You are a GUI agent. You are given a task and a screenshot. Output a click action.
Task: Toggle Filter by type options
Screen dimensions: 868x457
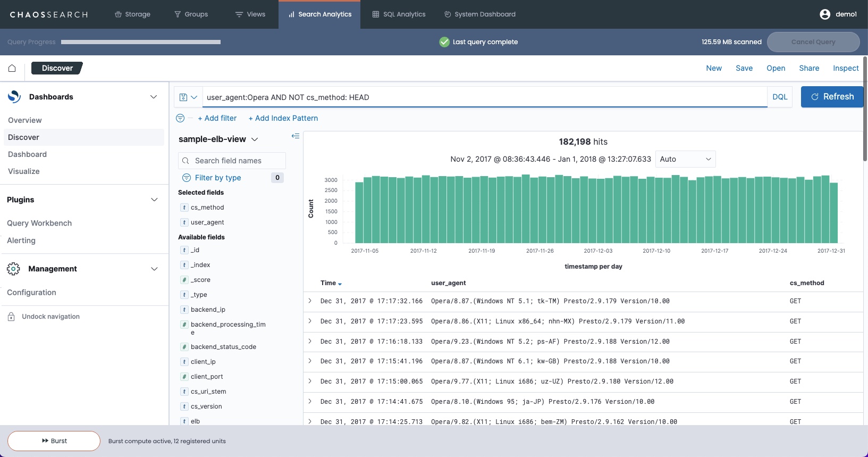[x=217, y=178]
